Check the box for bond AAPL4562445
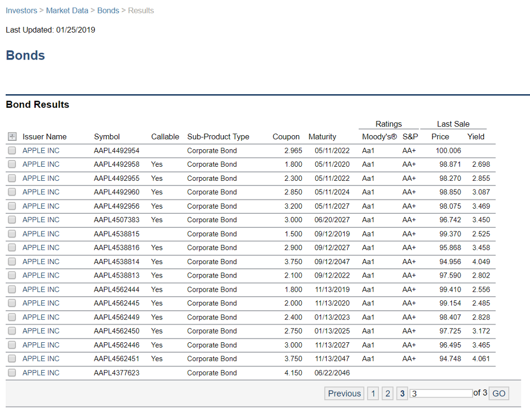This screenshot has height=420, width=530. point(12,303)
